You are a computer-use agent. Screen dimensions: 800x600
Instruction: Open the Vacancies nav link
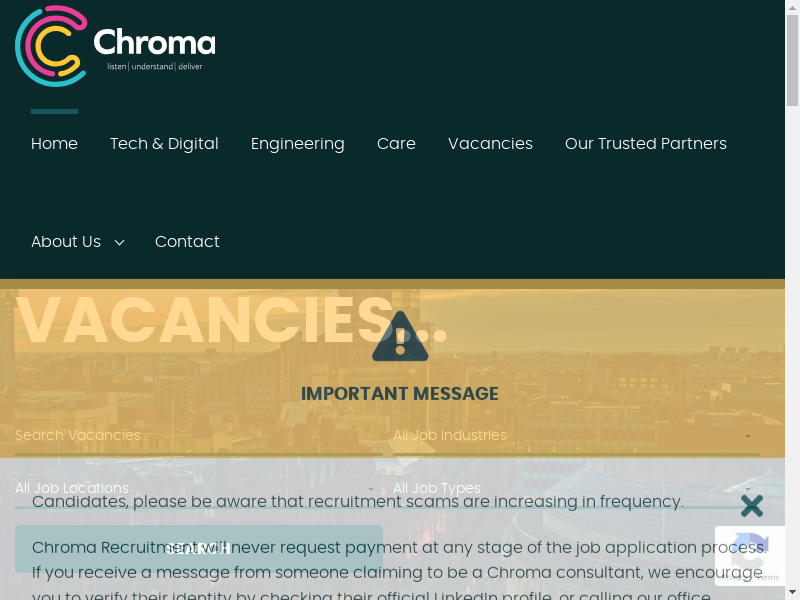(x=490, y=144)
